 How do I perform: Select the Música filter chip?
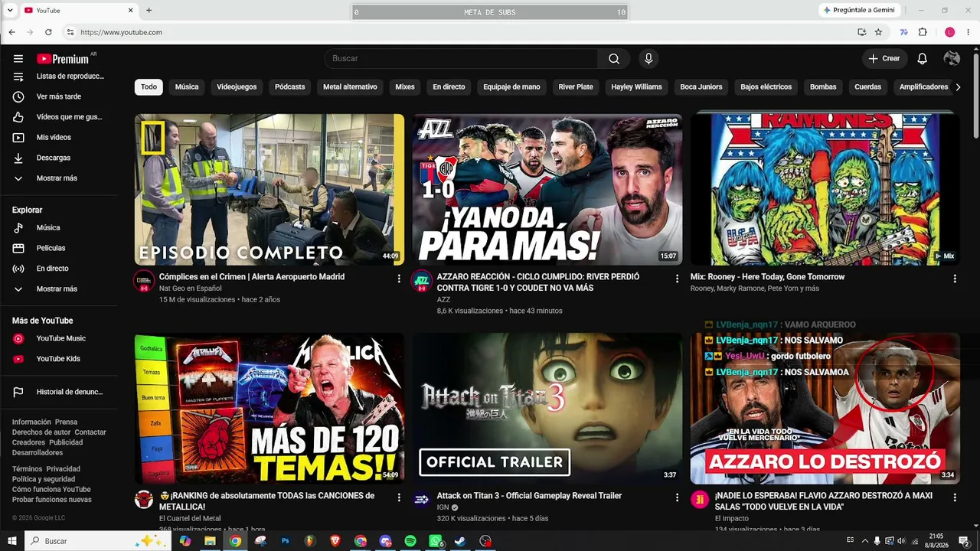[x=187, y=87]
